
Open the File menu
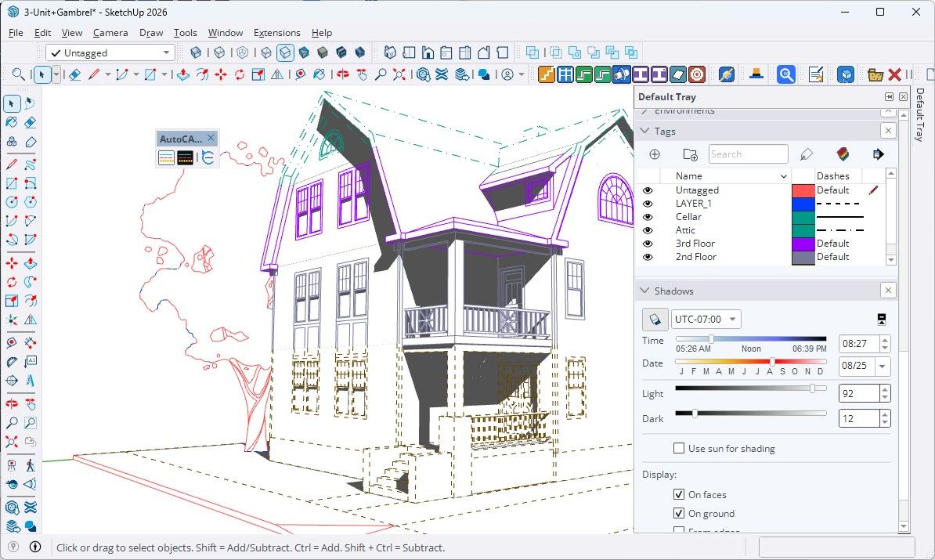click(x=16, y=33)
